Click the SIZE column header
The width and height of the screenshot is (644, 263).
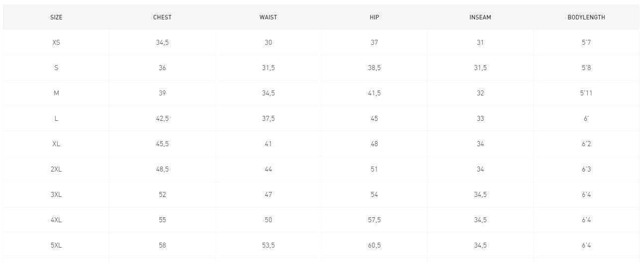click(x=56, y=17)
